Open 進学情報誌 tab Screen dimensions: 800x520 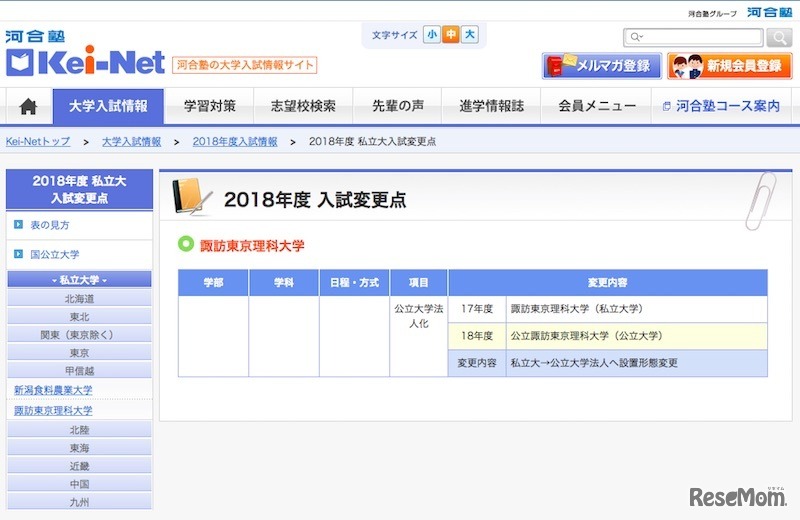491,106
